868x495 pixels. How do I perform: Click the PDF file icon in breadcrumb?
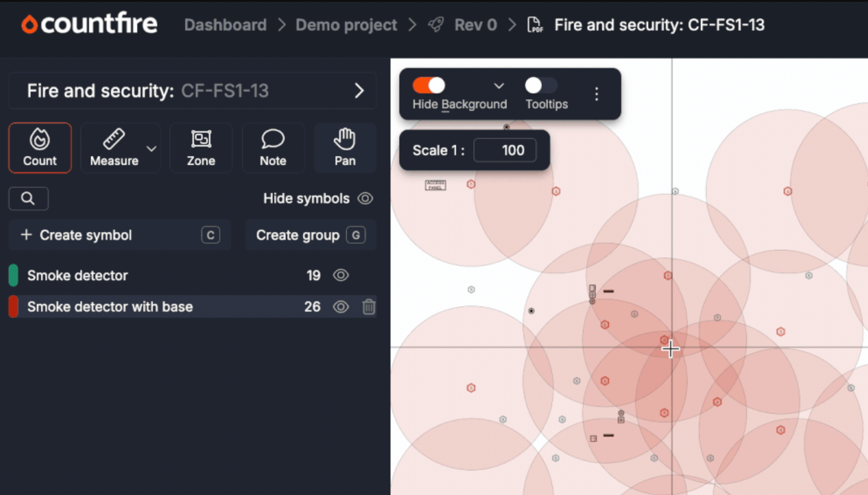[x=535, y=25]
